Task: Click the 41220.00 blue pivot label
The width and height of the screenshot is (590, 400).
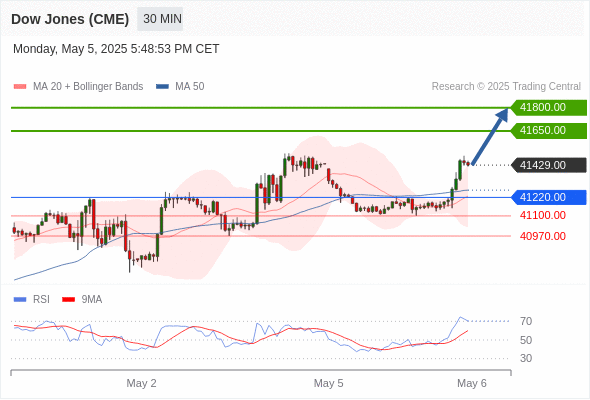Action: point(548,197)
